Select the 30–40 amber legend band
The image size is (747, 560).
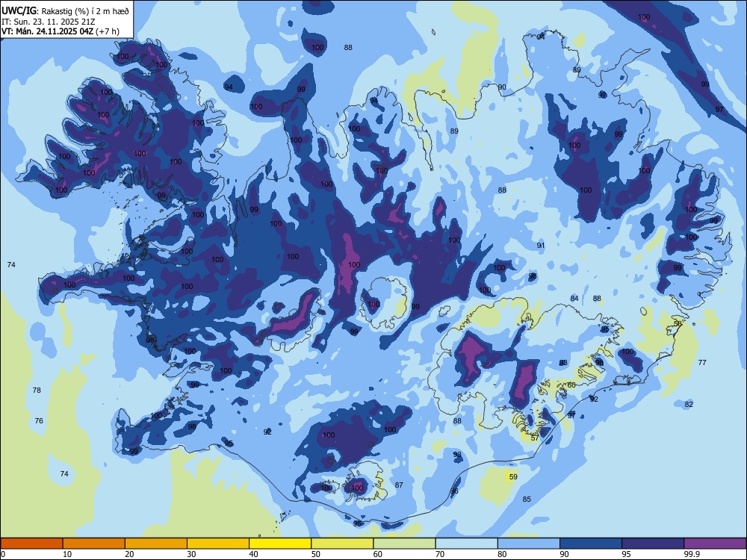tap(218, 544)
